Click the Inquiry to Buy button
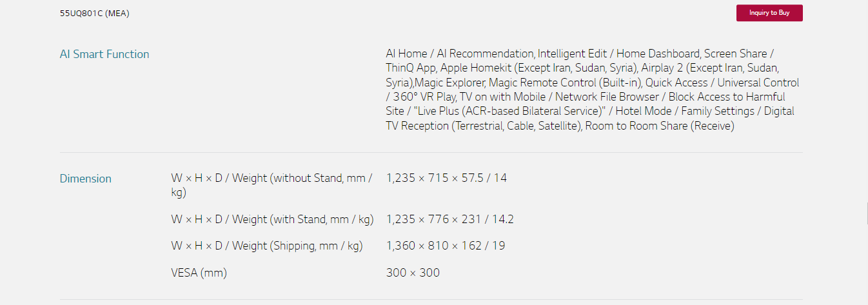The height and width of the screenshot is (305, 868). [x=769, y=13]
